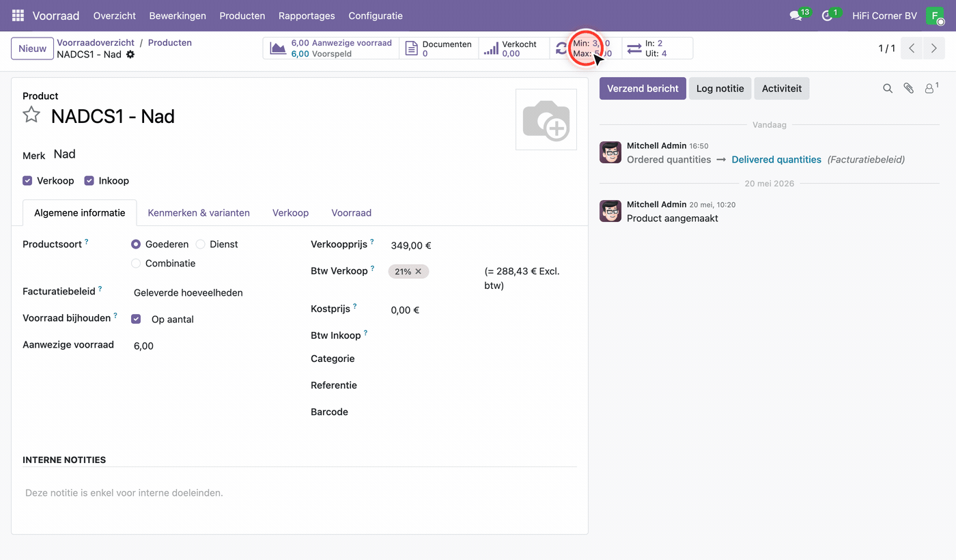
Task: Uncheck the Verkoop checkbox
Action: coord(27,181)
